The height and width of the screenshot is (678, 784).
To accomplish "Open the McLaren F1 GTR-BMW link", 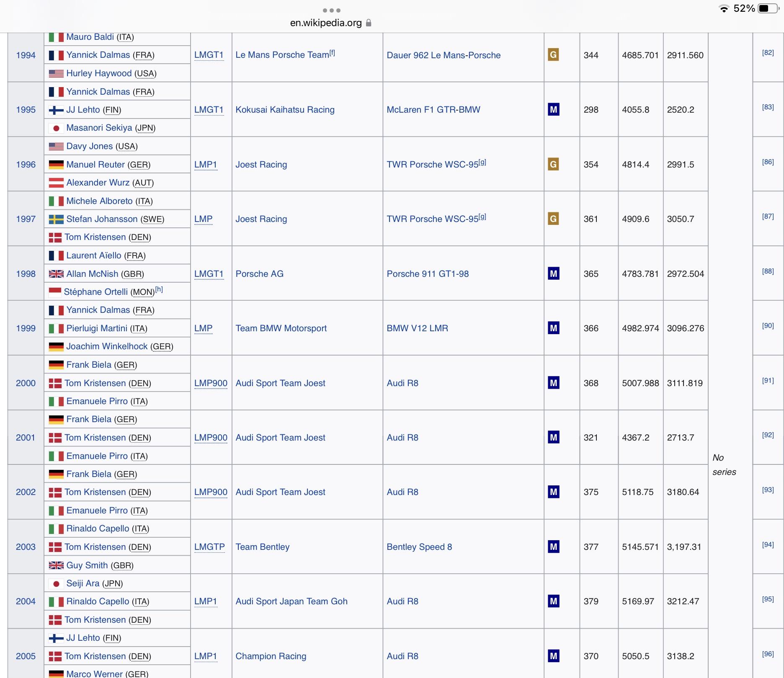I will [433, 110].
